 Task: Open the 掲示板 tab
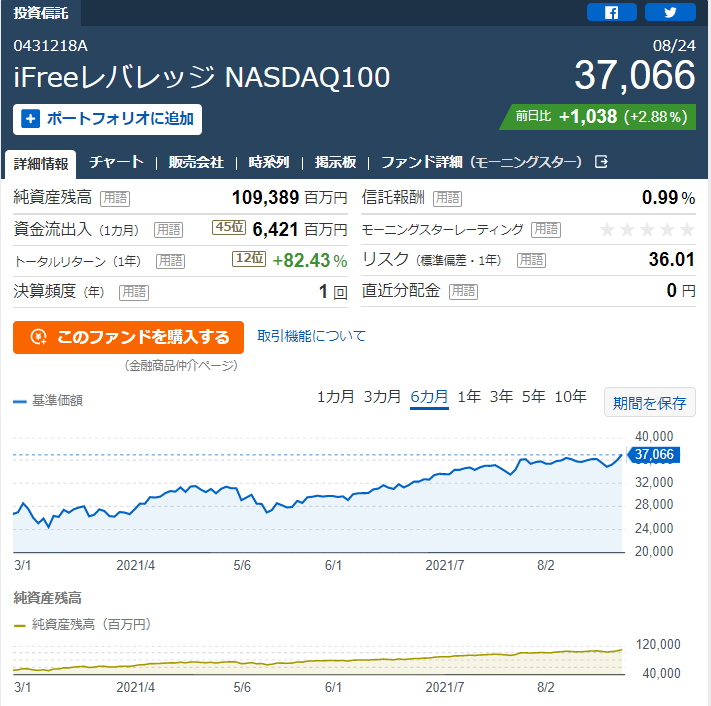(336, 162)
